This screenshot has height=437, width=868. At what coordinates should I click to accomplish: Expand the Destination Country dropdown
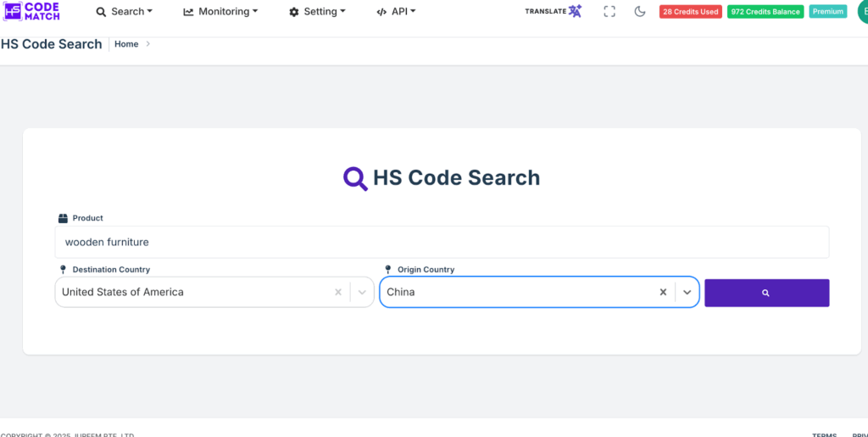(362, 292)
